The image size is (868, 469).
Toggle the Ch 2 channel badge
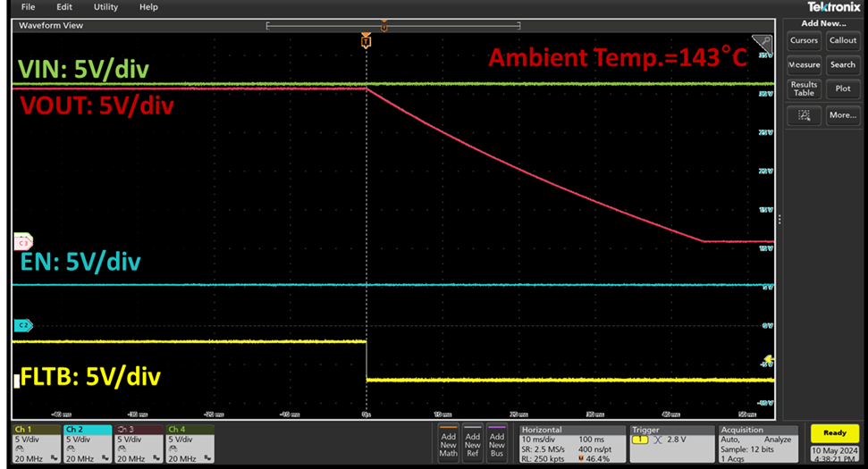(87, 443)
